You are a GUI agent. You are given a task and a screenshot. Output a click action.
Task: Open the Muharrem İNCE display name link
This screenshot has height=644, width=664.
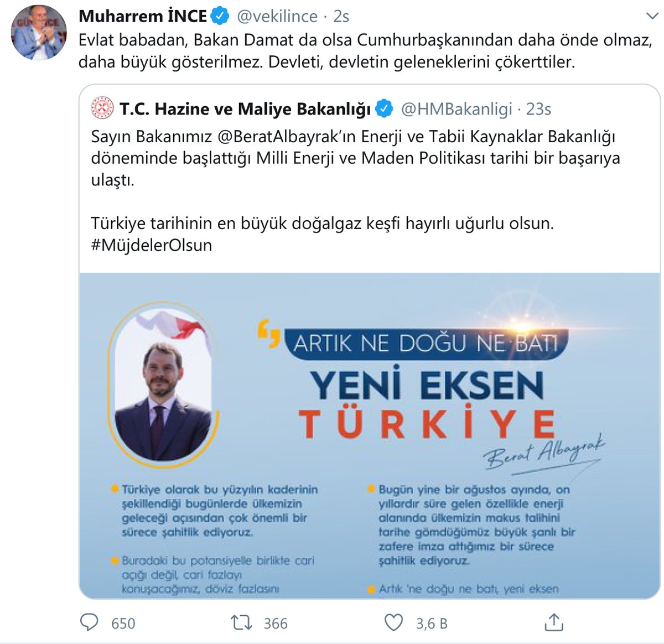[143, 16]
